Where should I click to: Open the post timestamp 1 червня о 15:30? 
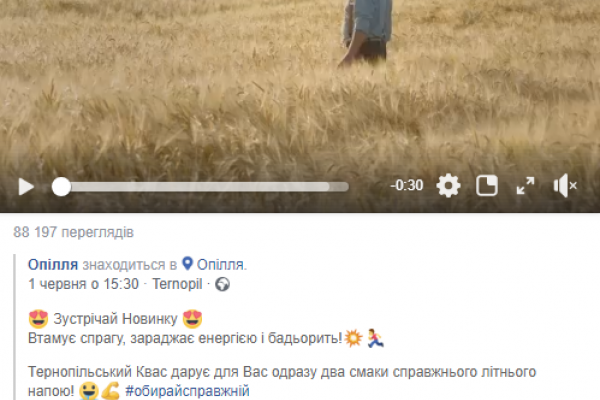(x=83, y=284)
